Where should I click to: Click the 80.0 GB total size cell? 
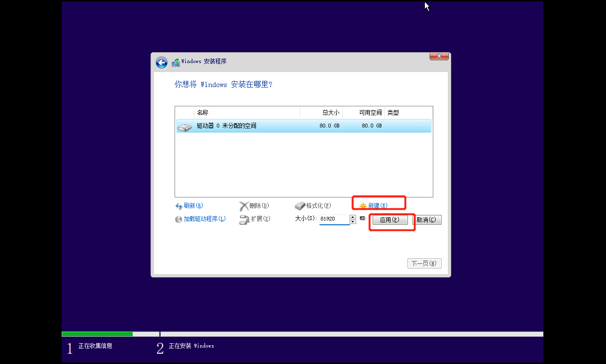tap(329, 126)
